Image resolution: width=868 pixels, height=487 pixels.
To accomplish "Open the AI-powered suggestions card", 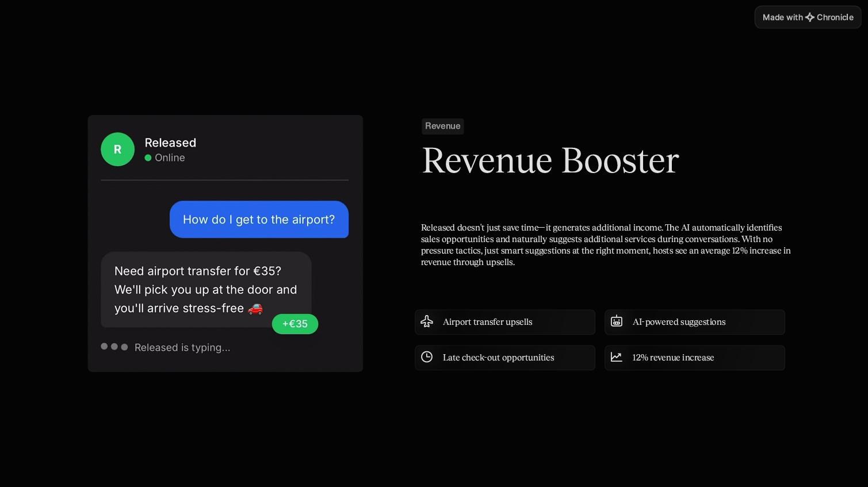I will tap(695, 322).
